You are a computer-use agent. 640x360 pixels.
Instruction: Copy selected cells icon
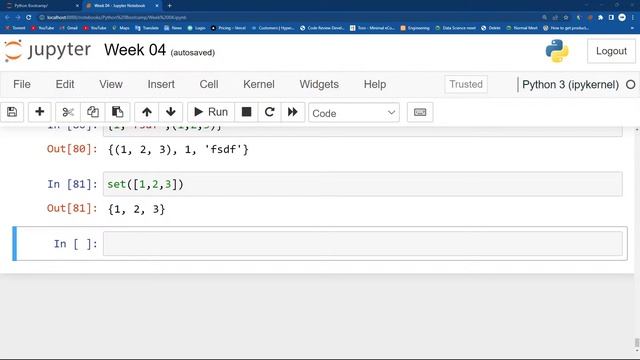click(93, 112)
